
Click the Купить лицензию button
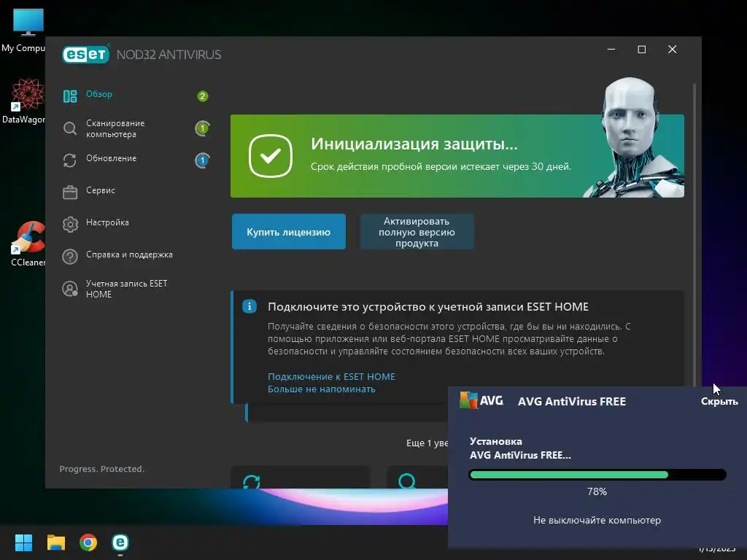289,232
